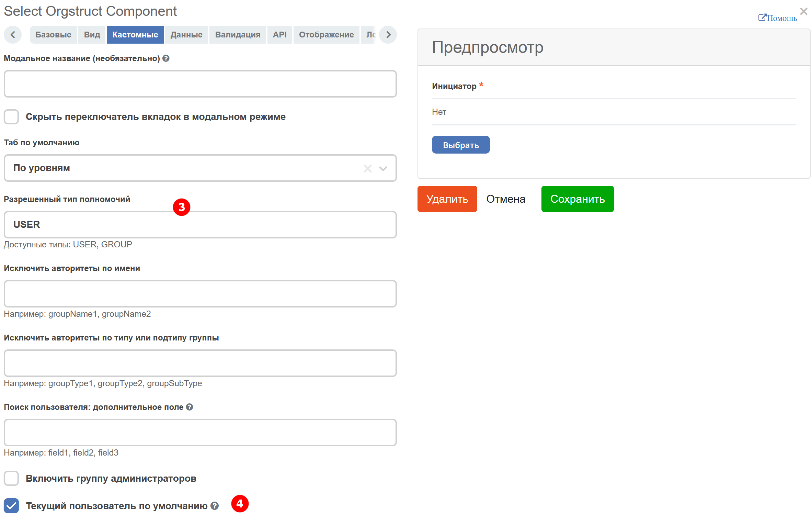
Task: Select the Кастомные tab
Action: tap(135, 35)
